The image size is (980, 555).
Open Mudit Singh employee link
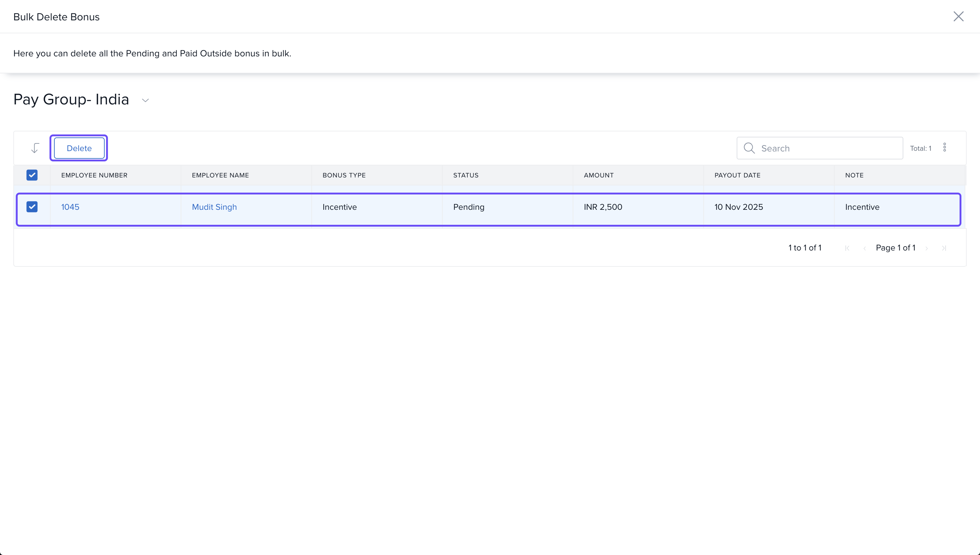click(214, 207)
